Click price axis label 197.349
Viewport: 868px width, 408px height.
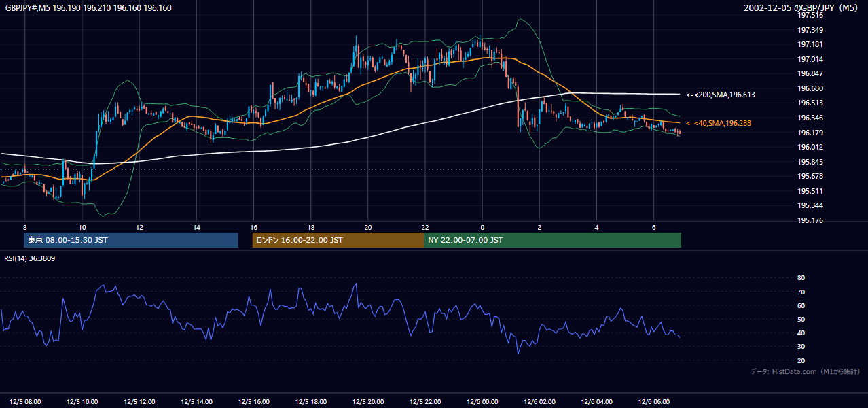[809, 30]
